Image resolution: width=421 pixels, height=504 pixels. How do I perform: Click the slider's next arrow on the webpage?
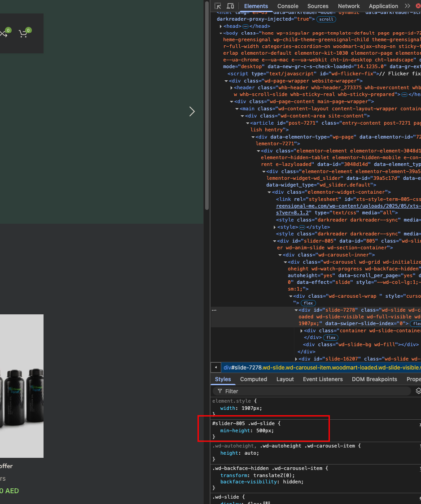[x=192, y=112]
